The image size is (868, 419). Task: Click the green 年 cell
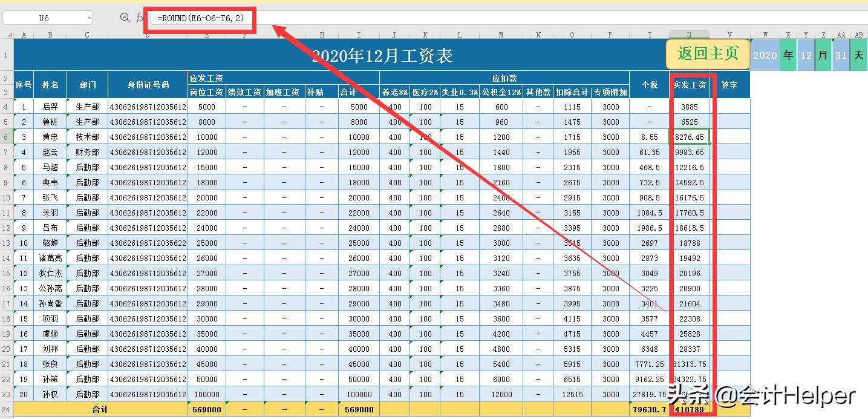click(788, 54)
